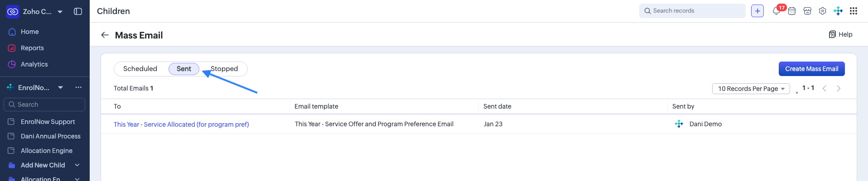The image size is (868, 181).
Task: Open the calendar icon in header
Action: [792, 11]
